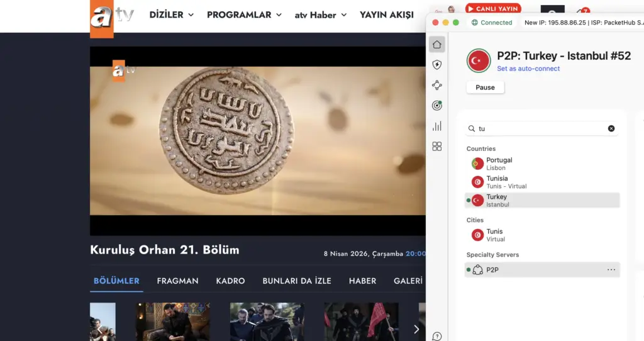Click the target radar icon in sidebar
Screen dimensions: 644x341
pyautogui.click(x=437, y=106)
